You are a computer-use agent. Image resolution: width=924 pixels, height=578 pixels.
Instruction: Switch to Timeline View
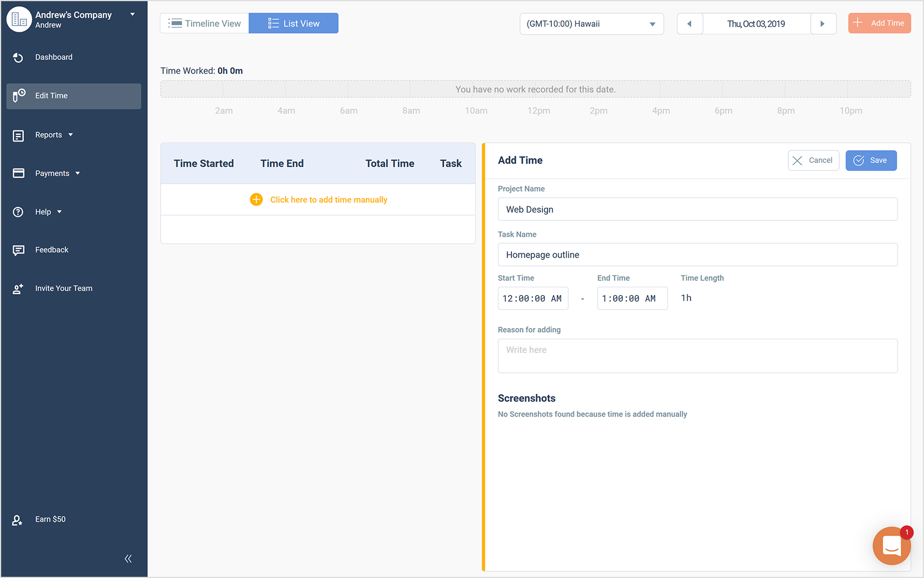[204, 23]
